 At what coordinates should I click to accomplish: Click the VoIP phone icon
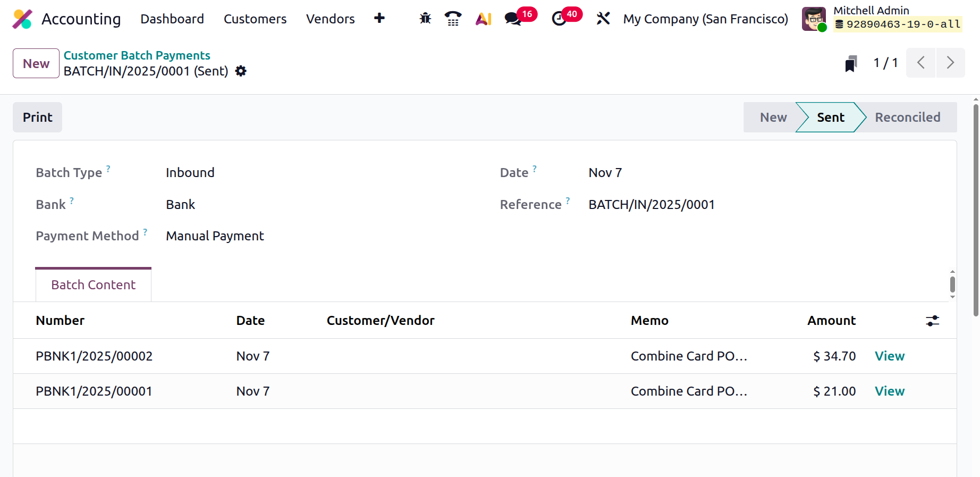(453, 19)
